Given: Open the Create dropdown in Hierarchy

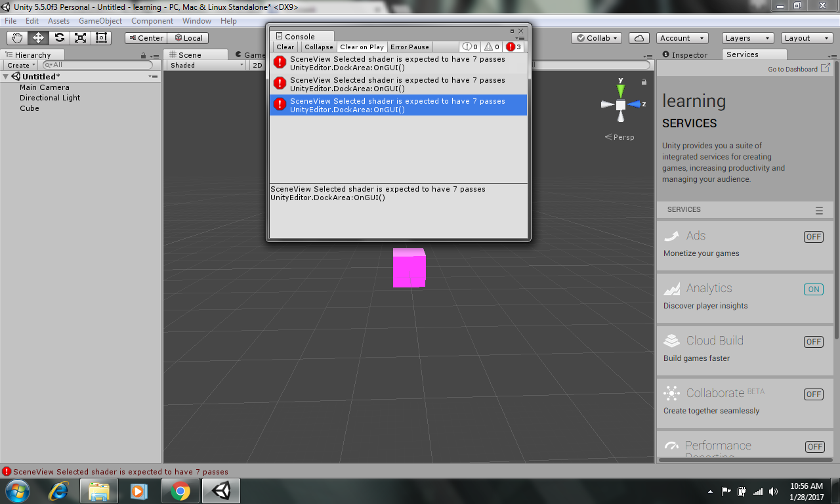Looking at the screenshot, I should 21,65.
